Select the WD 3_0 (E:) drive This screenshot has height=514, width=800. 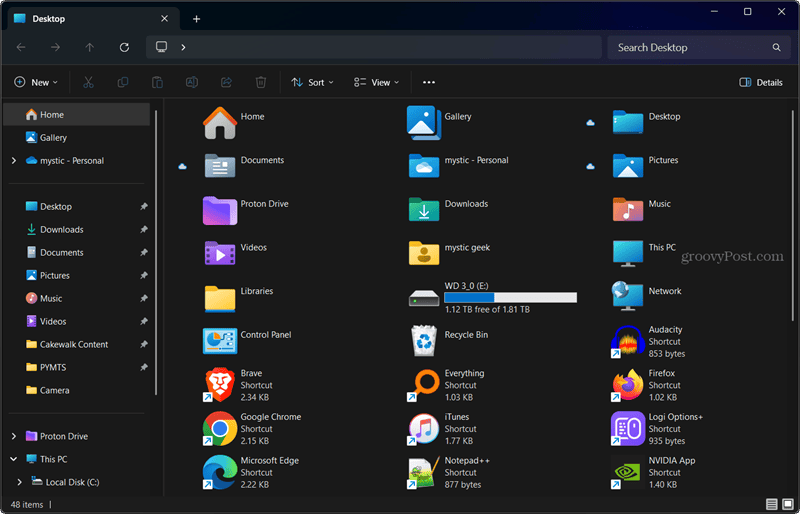click(x=492, y=298)
